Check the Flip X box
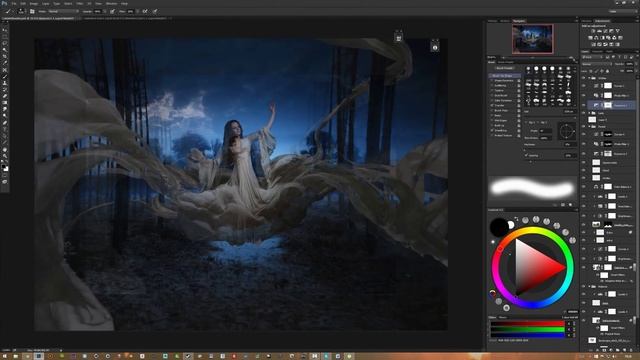Screen dimensions: 640x360 tap(526, 122)
